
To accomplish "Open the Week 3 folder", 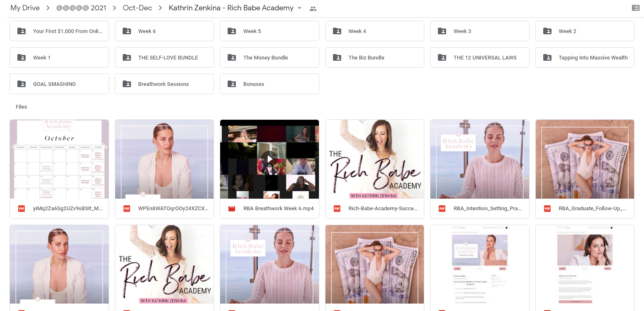I will coord(480,31).
